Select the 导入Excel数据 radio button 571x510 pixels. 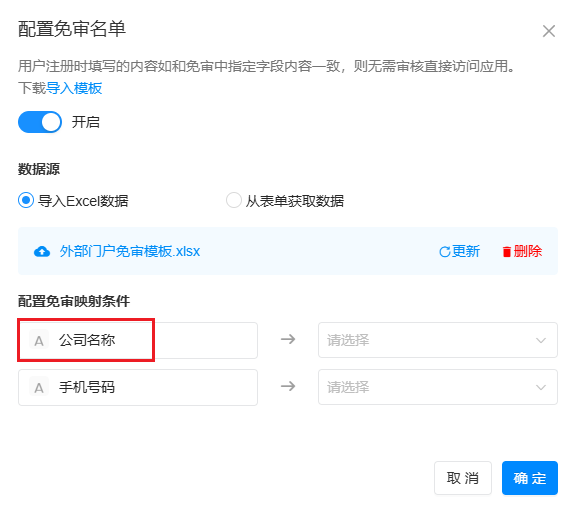[x=26, y=200]
